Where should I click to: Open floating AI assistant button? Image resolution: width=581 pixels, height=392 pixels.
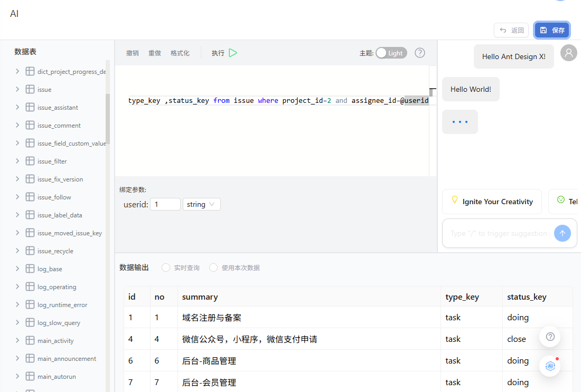click(x=550, y=366)
